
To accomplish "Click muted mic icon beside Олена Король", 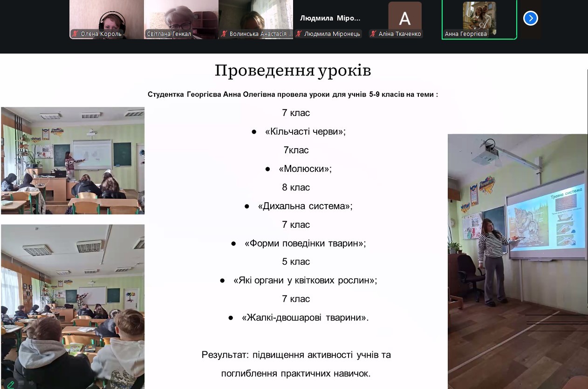I will point(75,34).
